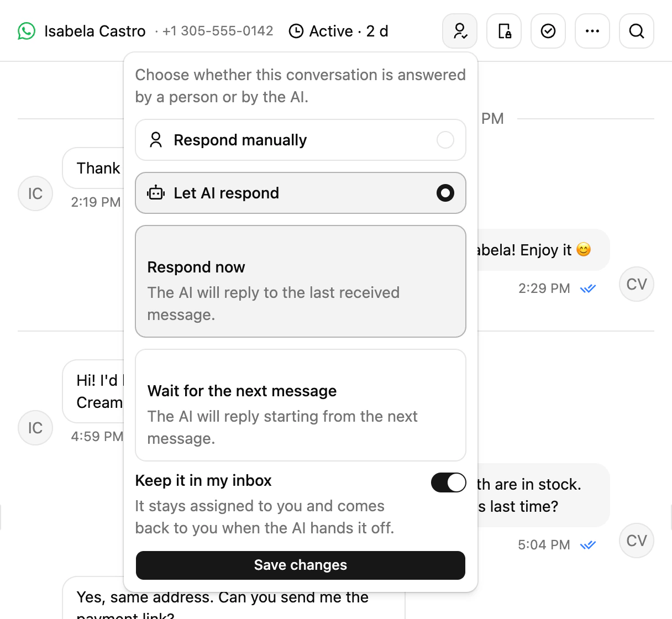The height and width of the screenshot is (619, 672).
Task: Select the Respond manually radio button
Action: [445, 140]
